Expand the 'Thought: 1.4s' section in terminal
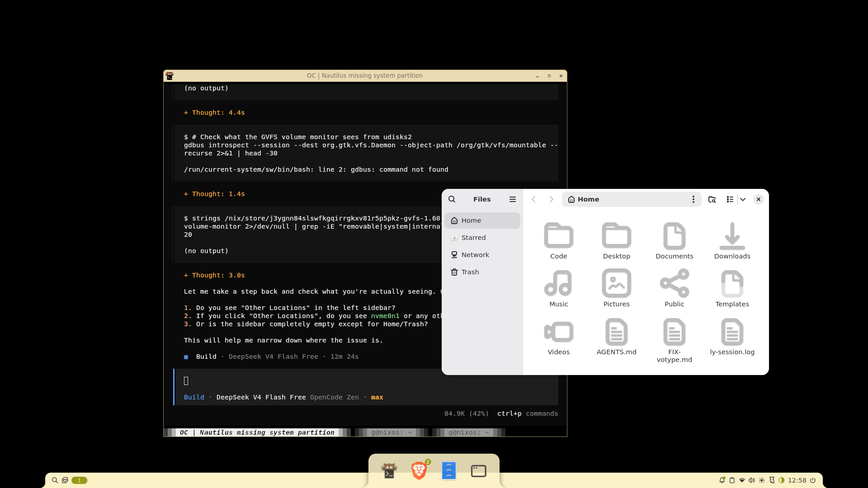Image resolution: width=868 pixels, height=488 pixels. pyautogui.click(x=214, y=194)
